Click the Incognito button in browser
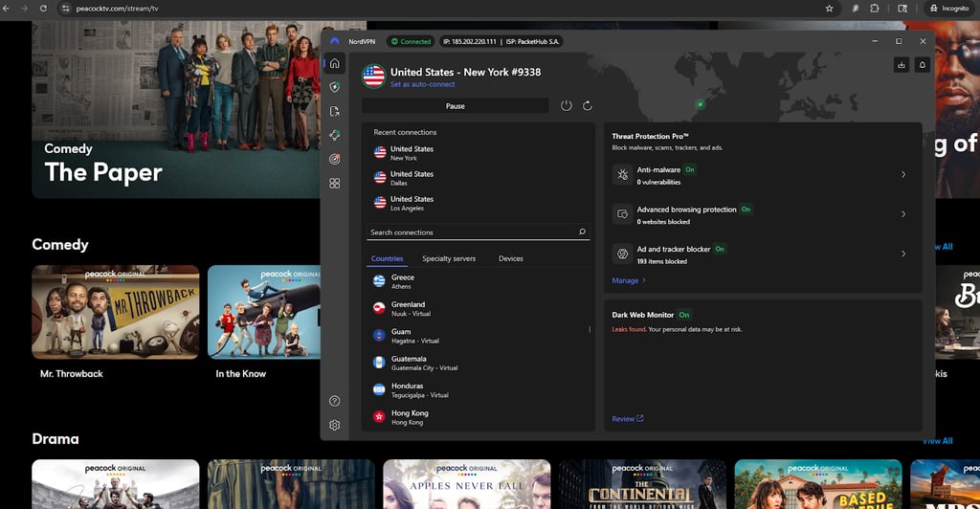980x509 pixels. [949, 8]
